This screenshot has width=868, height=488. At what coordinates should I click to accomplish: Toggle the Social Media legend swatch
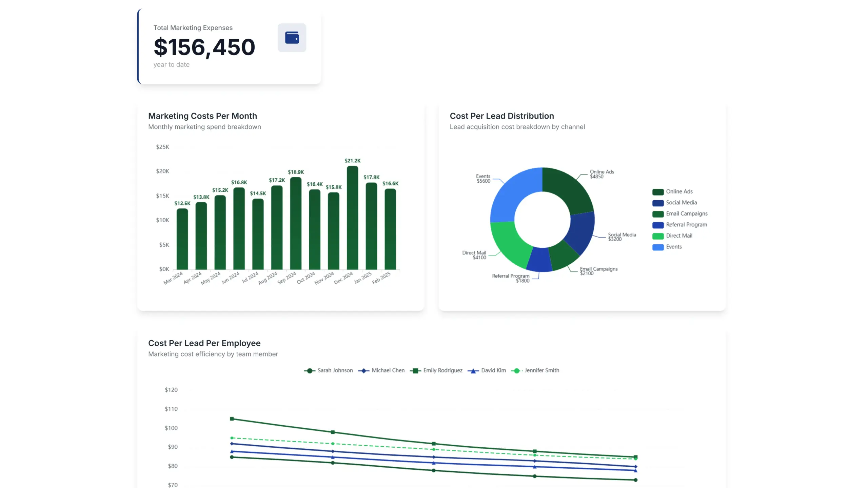pyautogui.click(x=658, y=203)
